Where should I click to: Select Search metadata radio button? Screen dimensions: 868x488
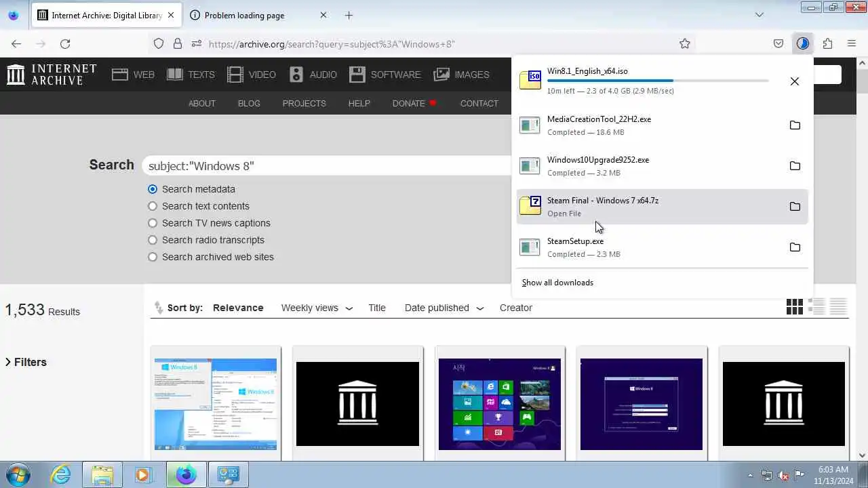point(153,189)
